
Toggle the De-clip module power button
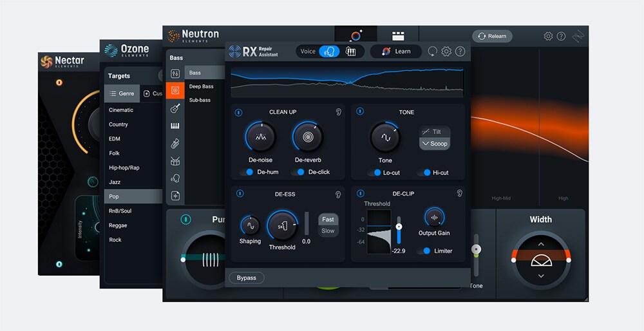tap(360, 193)
